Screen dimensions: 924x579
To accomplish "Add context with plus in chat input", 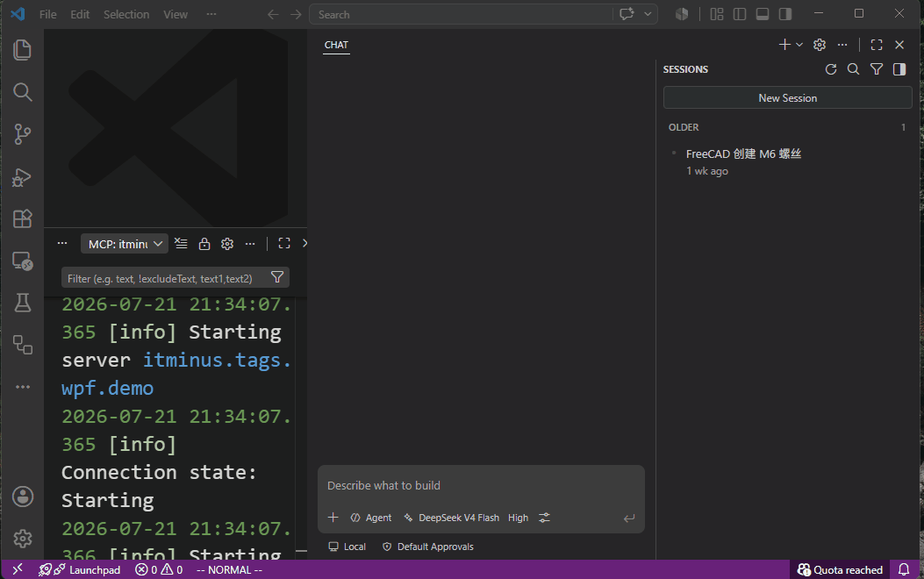I will pos(333,518).
